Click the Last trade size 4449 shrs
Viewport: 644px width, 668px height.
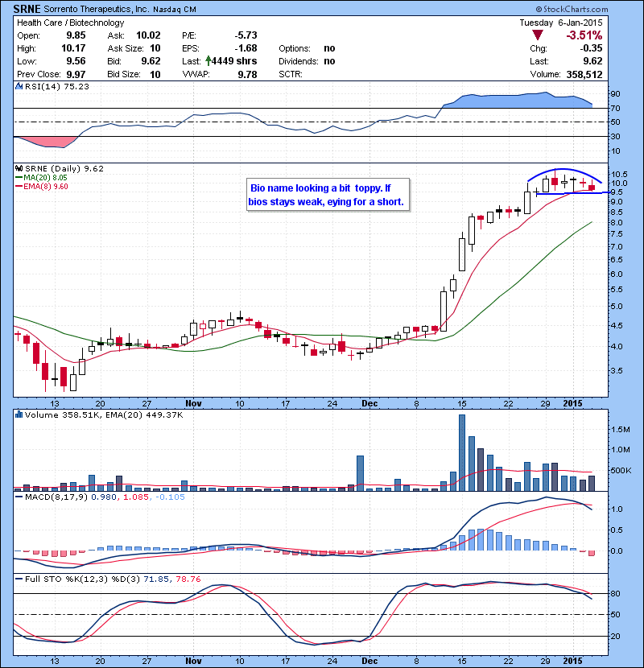[234, 61]
